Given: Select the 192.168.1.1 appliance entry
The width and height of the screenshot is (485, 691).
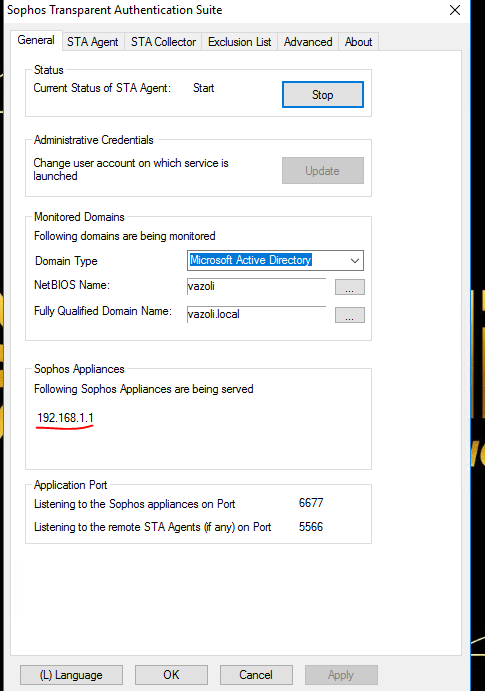Looking at the screenshot, I should tap(65, 417).
